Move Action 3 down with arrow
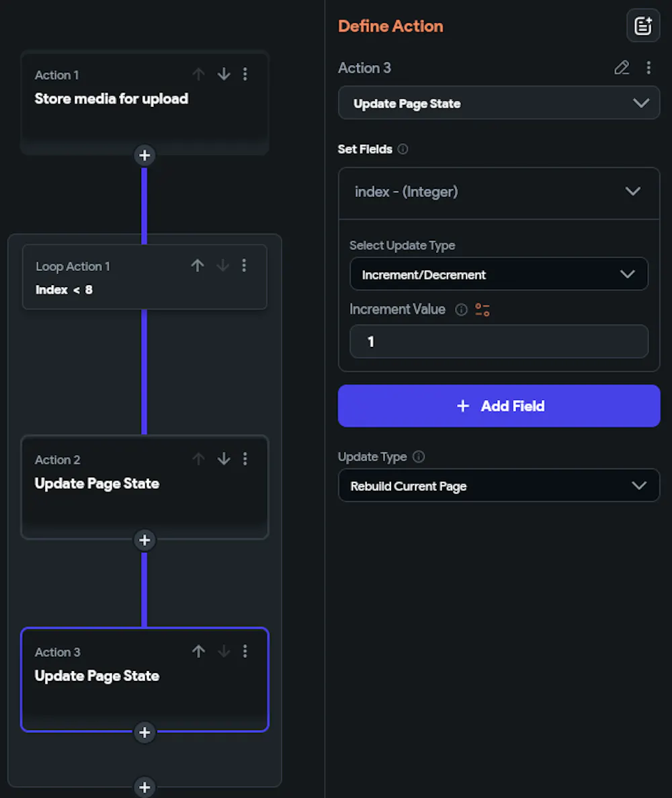672x798 pixels. point(224,651)
